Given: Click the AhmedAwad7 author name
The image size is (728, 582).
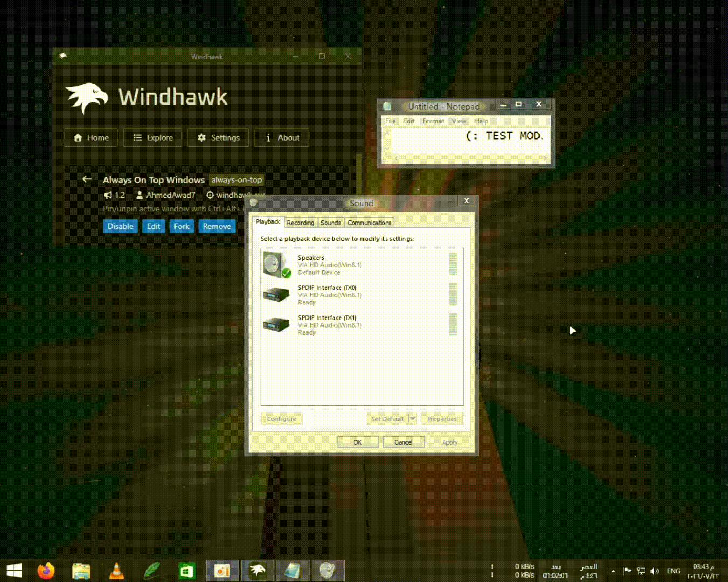Looking at the screenshot, I should (x=171, y=195).
